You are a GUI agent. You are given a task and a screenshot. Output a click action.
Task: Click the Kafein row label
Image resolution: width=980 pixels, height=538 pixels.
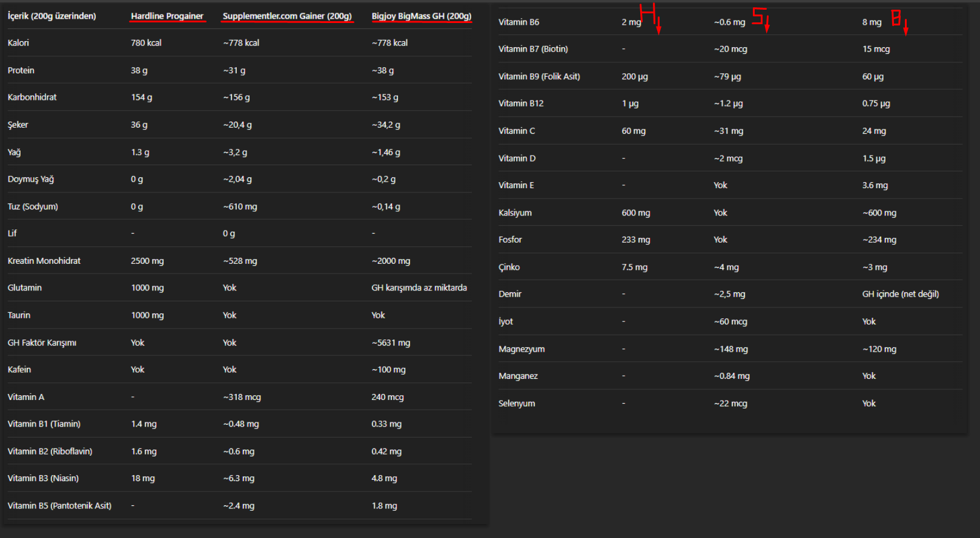[x=19, y=370]
